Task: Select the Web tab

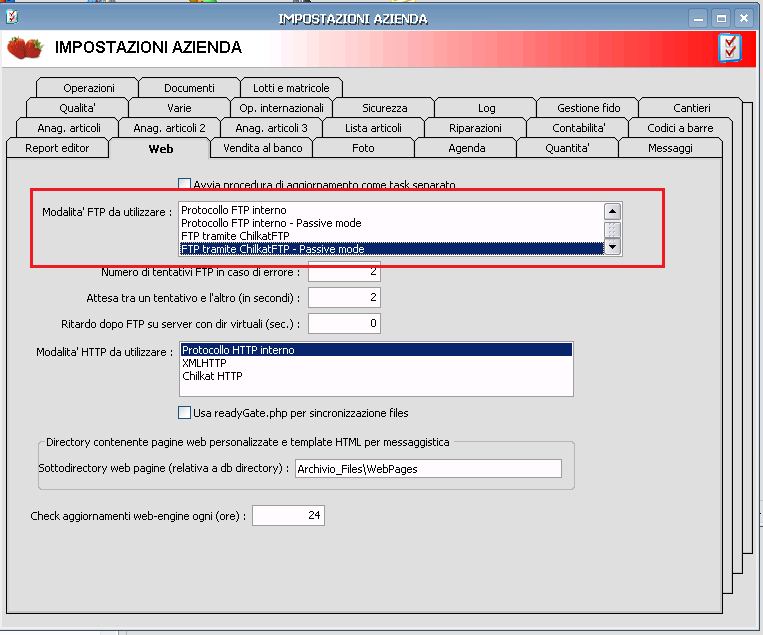Action: pyautogui.click(x=161, y=148)
